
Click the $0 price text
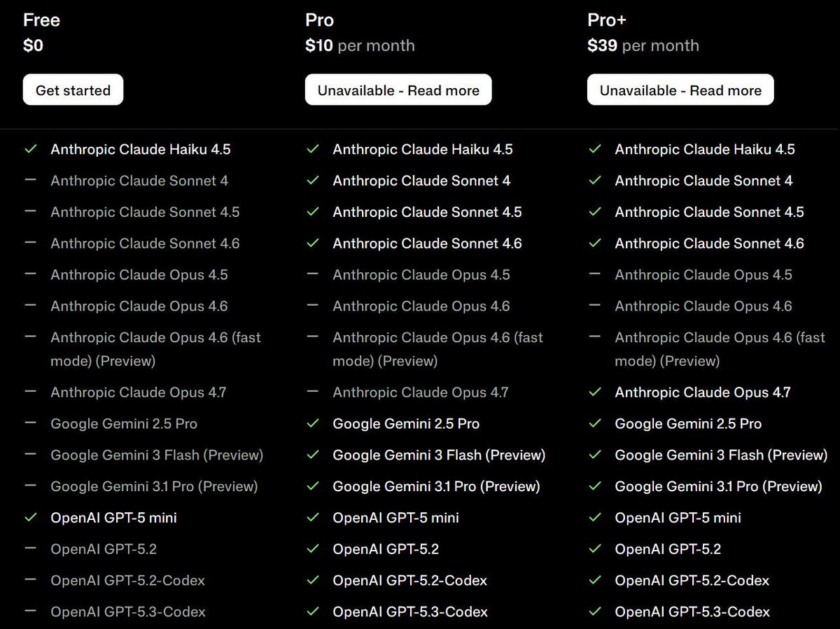(33, 45)
